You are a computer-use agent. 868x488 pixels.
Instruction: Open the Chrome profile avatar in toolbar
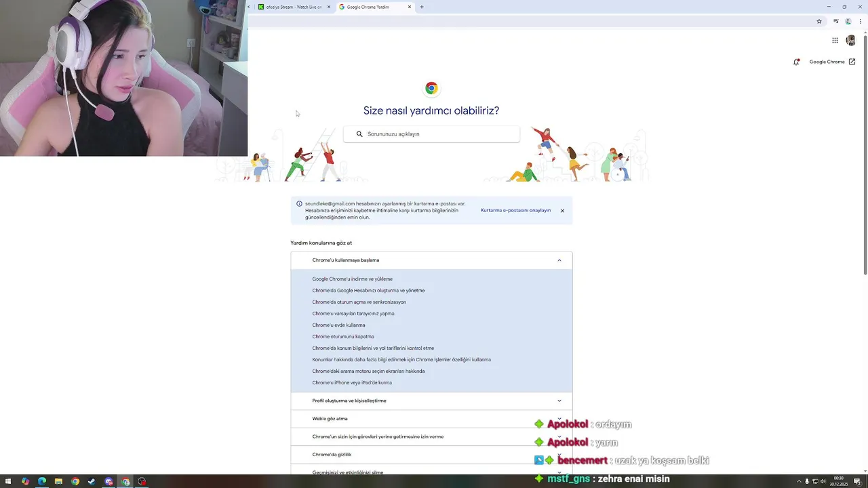coord(848,22)
